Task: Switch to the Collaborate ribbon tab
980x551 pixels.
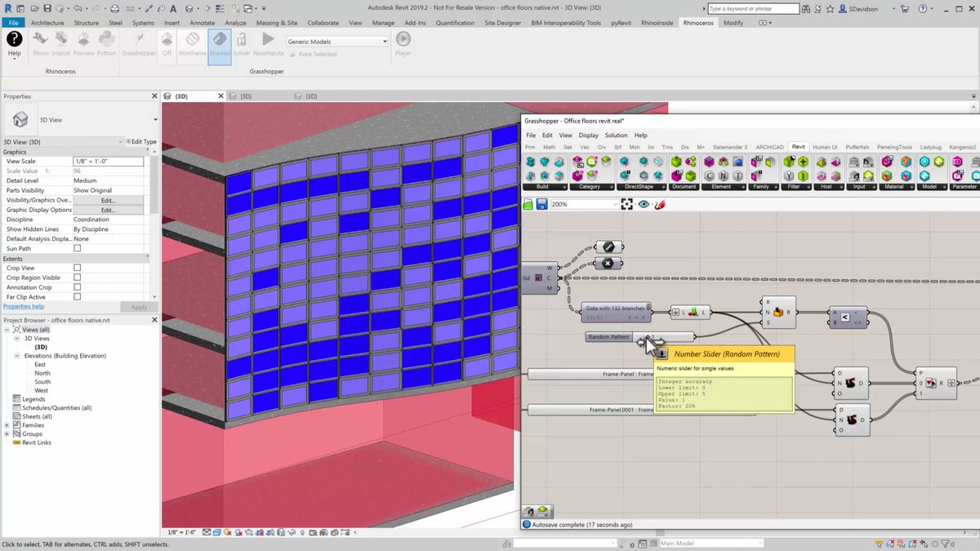Action: click(323, 23)
